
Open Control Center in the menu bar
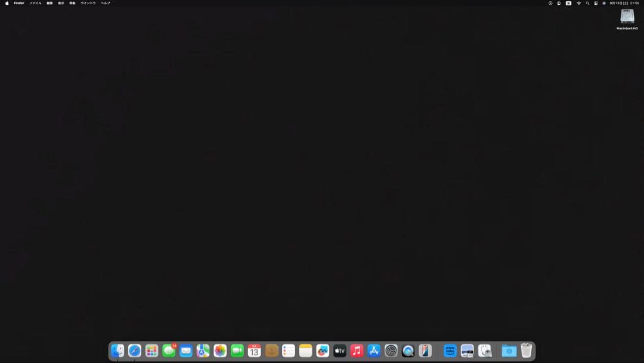(x=596, y=3)
